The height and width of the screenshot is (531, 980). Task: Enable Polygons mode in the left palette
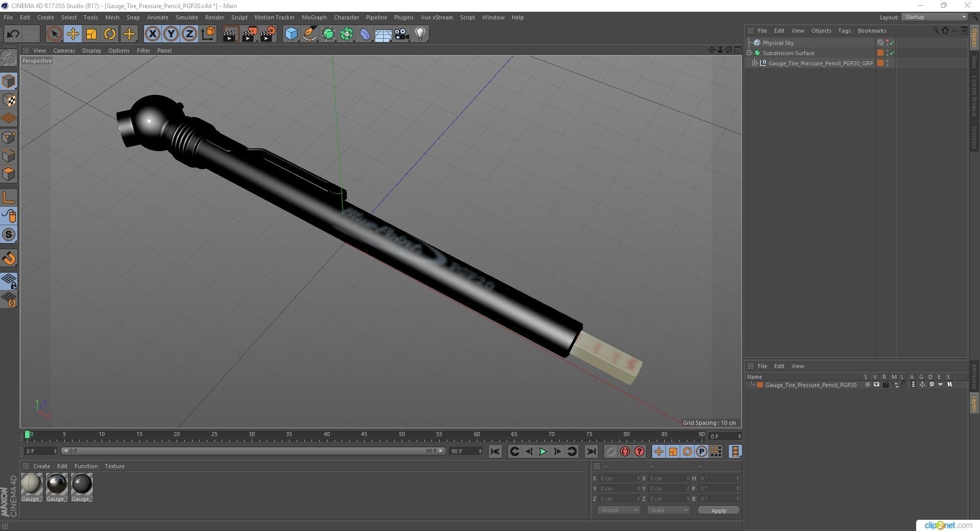pos(9,174)
